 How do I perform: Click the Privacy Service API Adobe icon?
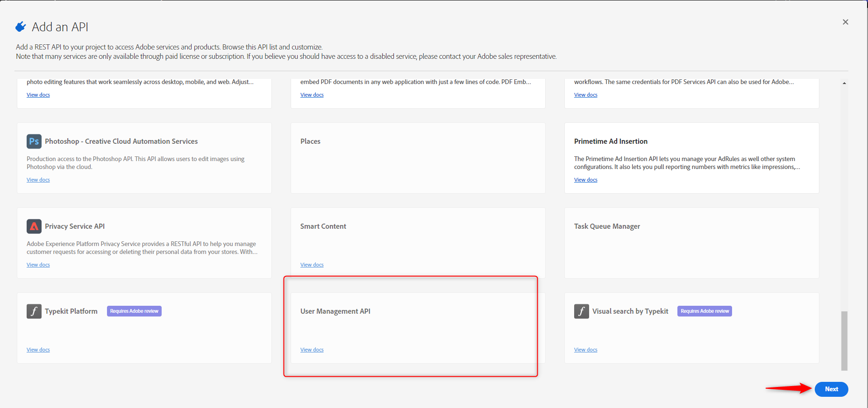tap(34, 226)
